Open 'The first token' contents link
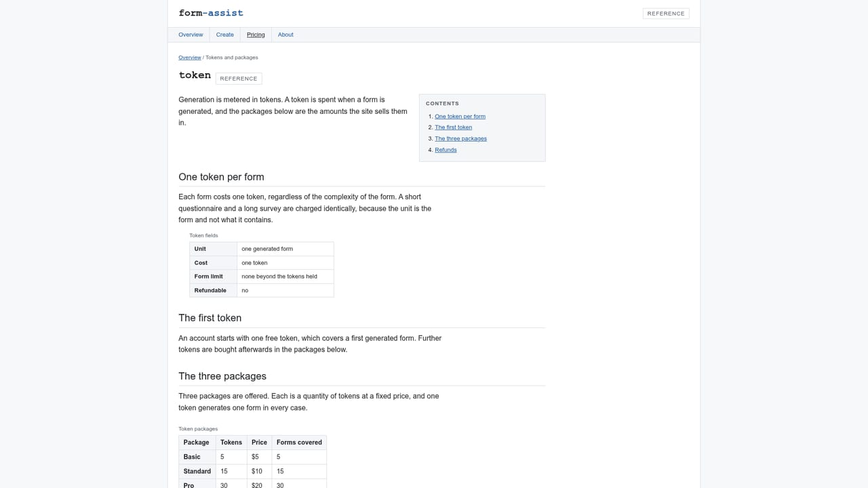 pyautogui.click(x=453, y=127)
